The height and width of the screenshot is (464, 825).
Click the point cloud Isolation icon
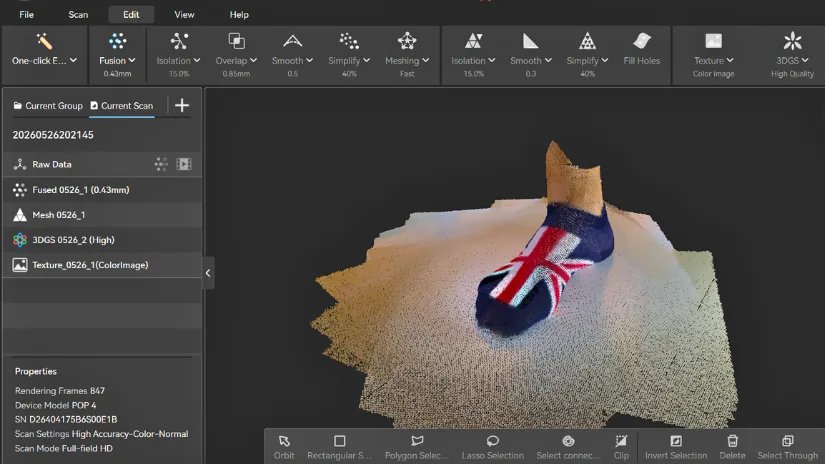pos(179,41)
